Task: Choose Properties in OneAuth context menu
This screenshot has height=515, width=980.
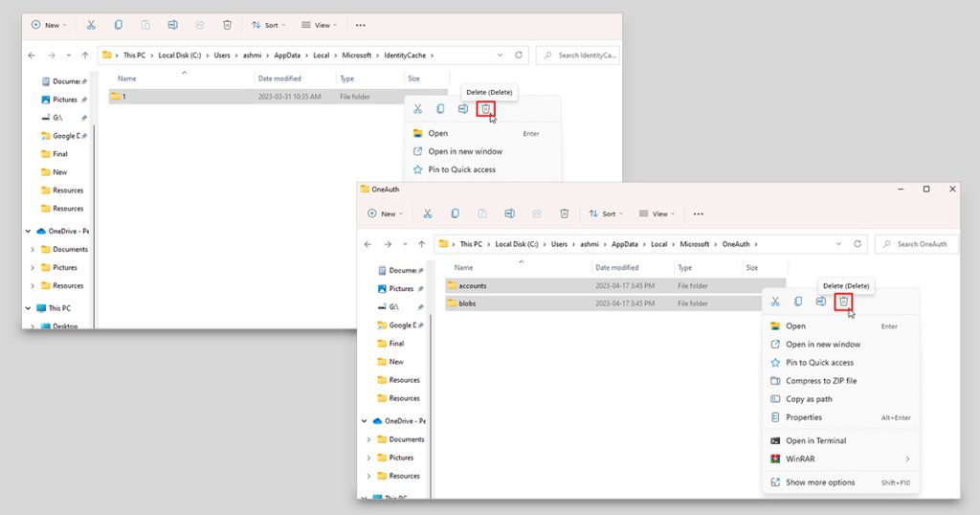Action: 840,416
